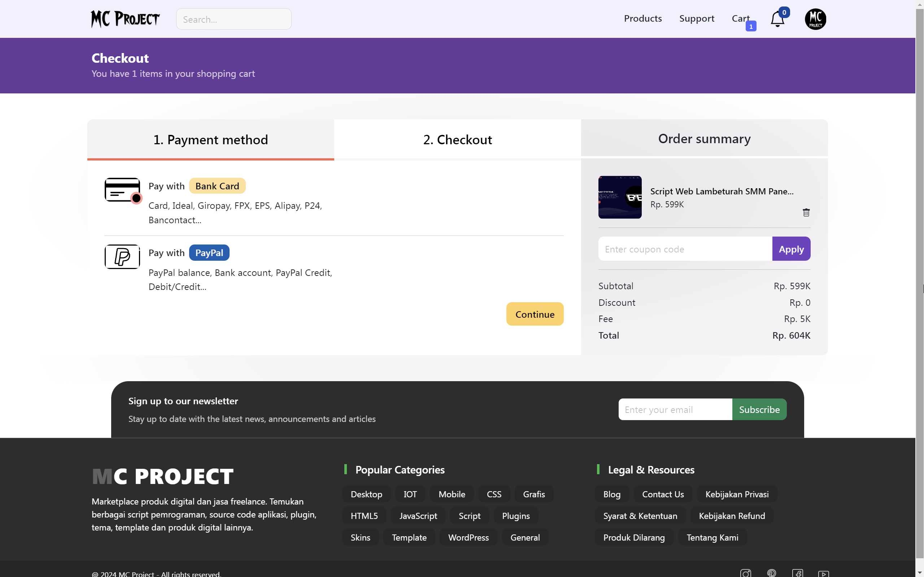Click the MC Project header logo
Image resolution: width=924 pixels, height=577 pixels.
[125, 19]
